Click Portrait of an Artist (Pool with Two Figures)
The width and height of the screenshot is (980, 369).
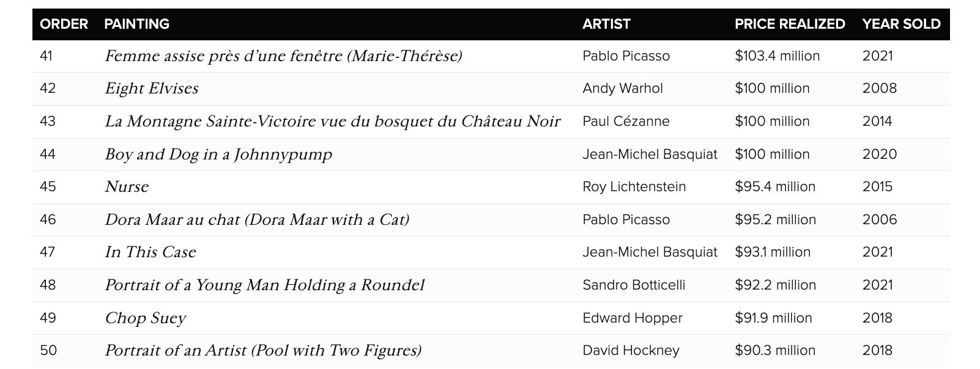click(263, 351)
